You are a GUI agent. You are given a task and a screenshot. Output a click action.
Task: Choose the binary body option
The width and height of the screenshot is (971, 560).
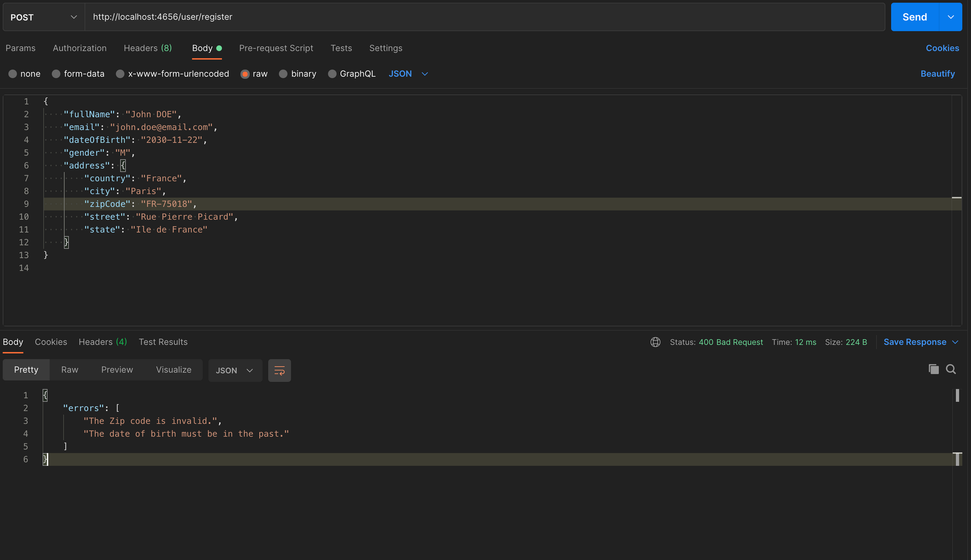point(283,74)
